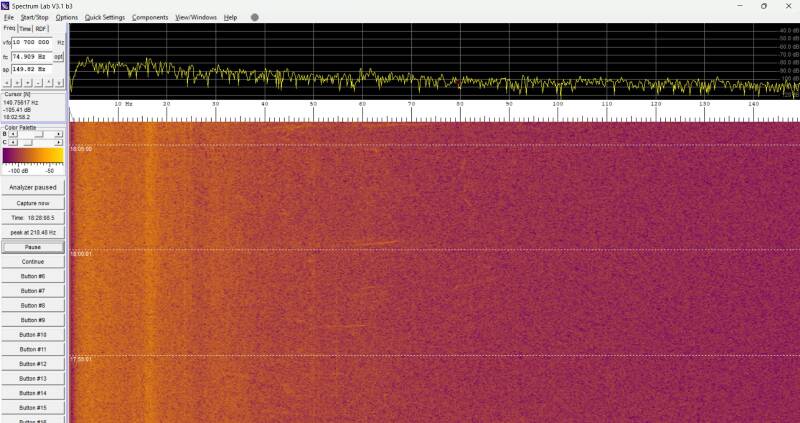Open the Quick Settings menu
This screenshot has height=423, width=800.
click(x=105, y=17)
